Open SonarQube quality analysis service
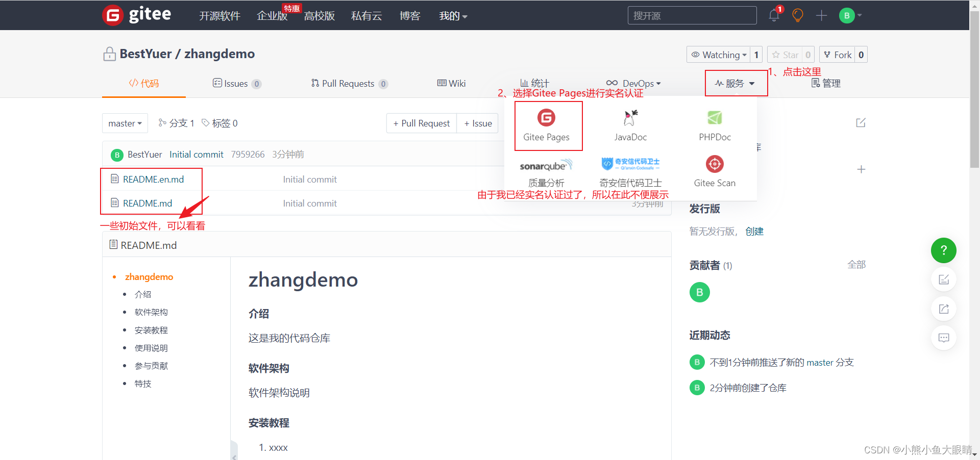The image size is (980, 460). pos(546,172)
